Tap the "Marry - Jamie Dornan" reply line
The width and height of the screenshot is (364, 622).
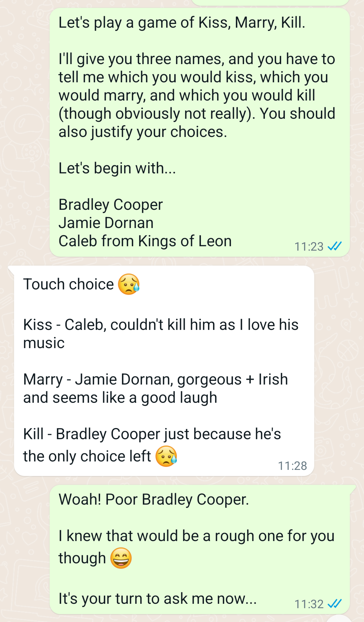(156, 388)
